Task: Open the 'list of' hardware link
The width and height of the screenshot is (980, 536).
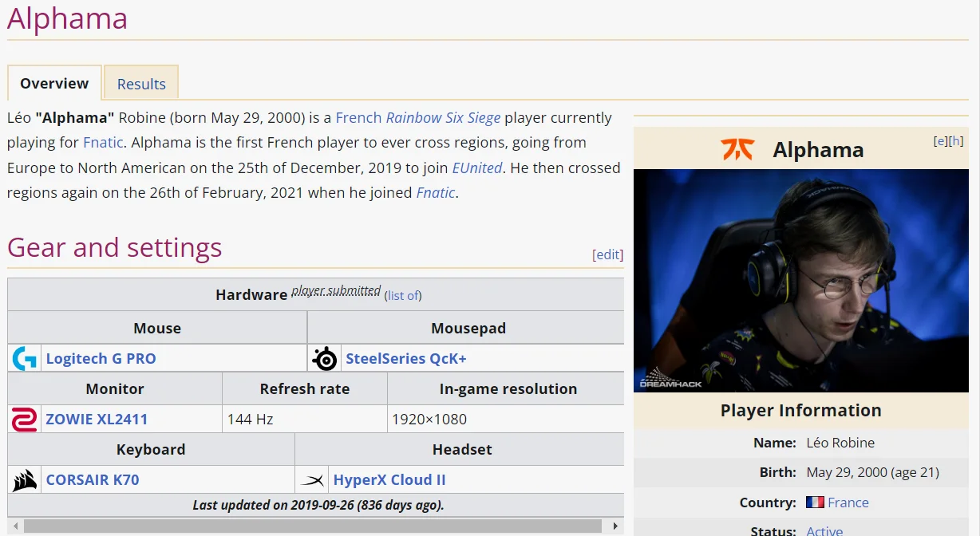Action: [404, 295]
